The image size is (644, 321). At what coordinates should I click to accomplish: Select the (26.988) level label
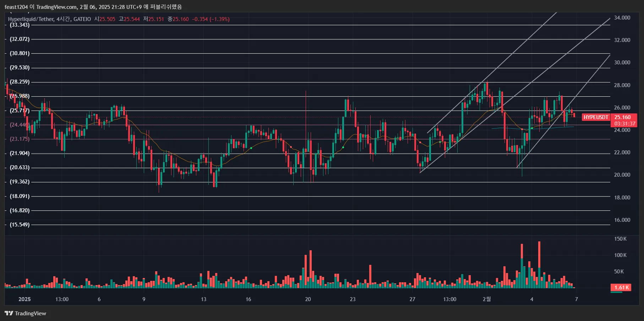[20, 96]
